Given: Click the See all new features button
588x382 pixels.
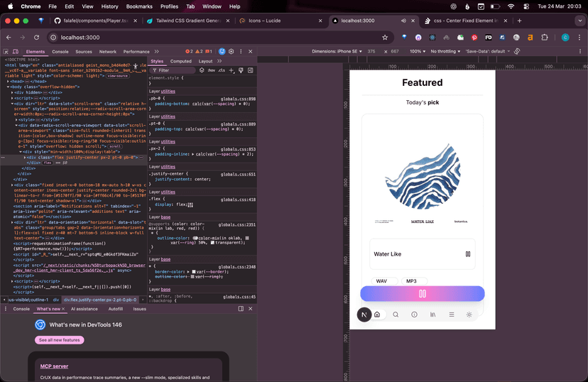Looking at the screenshot, I should pos(59,340).
